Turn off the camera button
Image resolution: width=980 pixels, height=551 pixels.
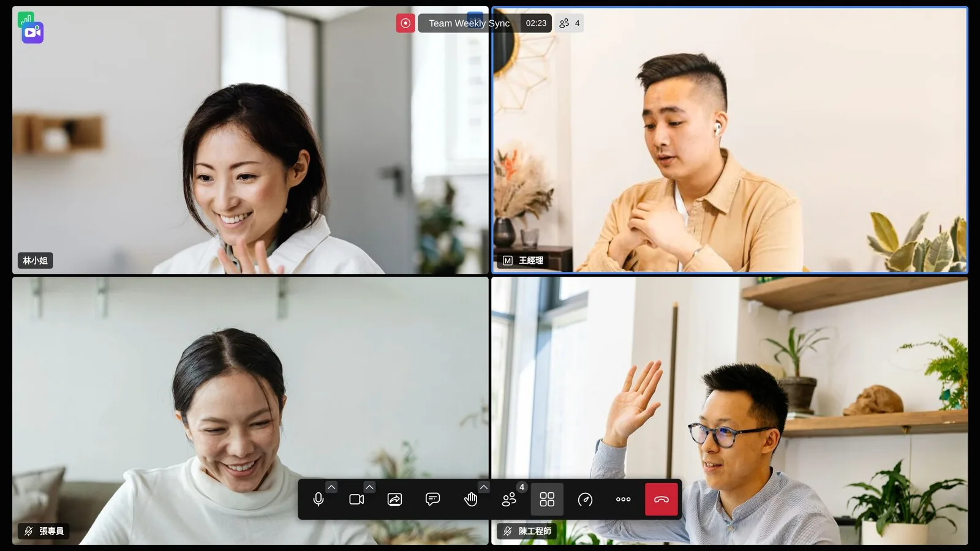tap(356, 500)
